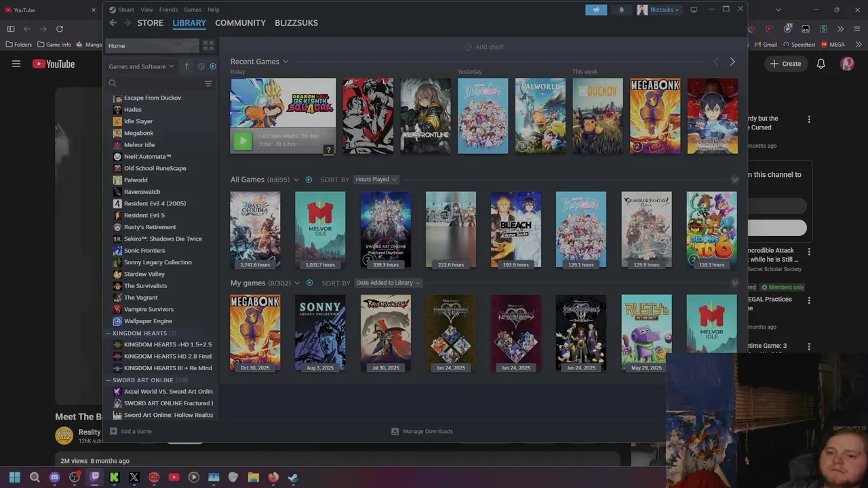Click YouTube Create button in browser
Viewport: 868px width, 488px height.
tap(785, 64)
